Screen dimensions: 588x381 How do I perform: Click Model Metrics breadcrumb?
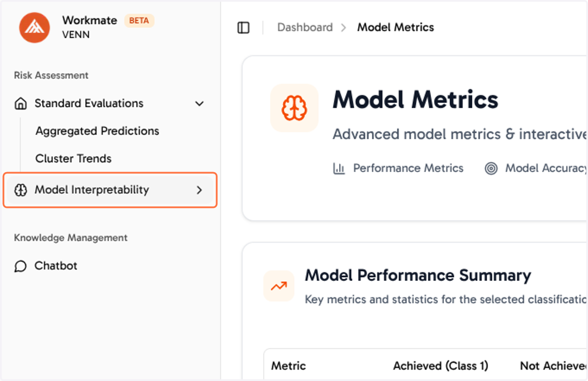(x=395, y=27)
